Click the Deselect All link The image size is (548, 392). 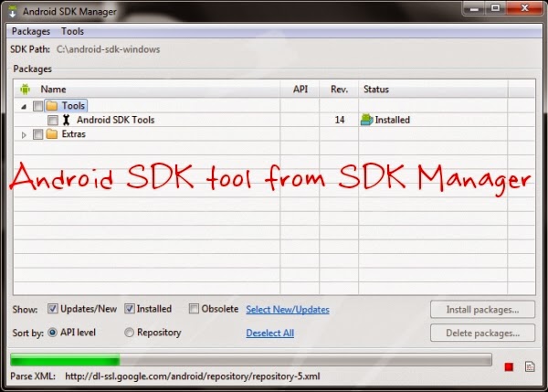pos(269,333)
